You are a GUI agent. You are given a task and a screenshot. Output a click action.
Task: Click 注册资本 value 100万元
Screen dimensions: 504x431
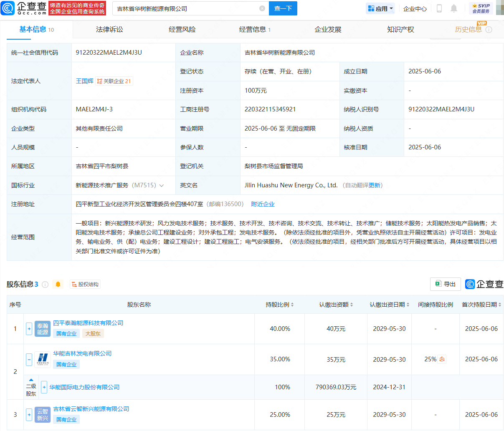(256, 91)
